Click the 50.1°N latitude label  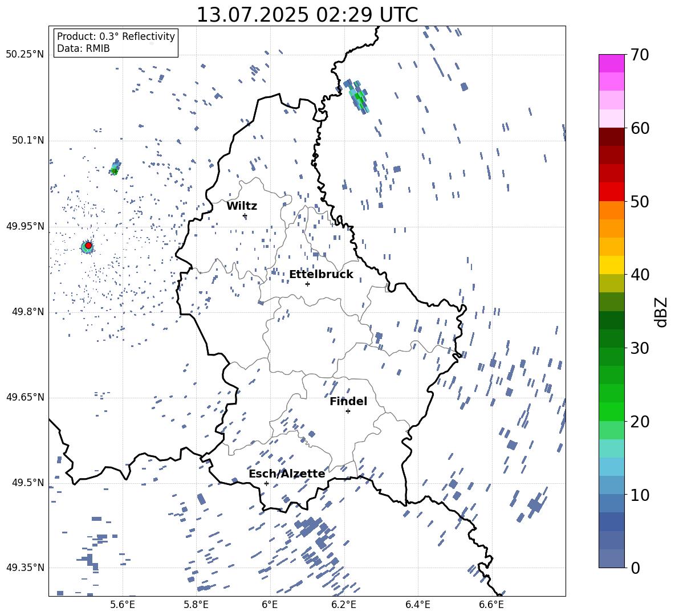(x=27, y=140)
